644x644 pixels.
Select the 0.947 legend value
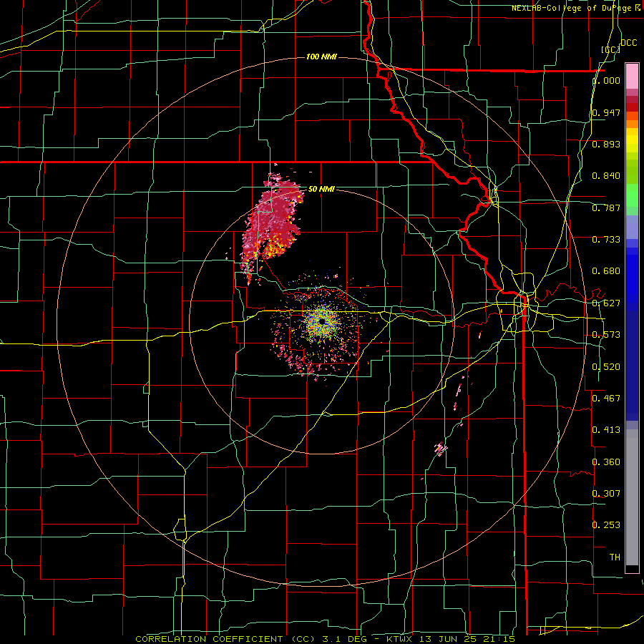(606, 112)
